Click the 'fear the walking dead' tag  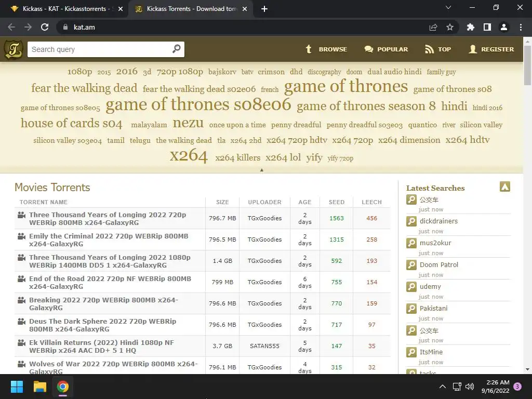[x=84, y=88]
